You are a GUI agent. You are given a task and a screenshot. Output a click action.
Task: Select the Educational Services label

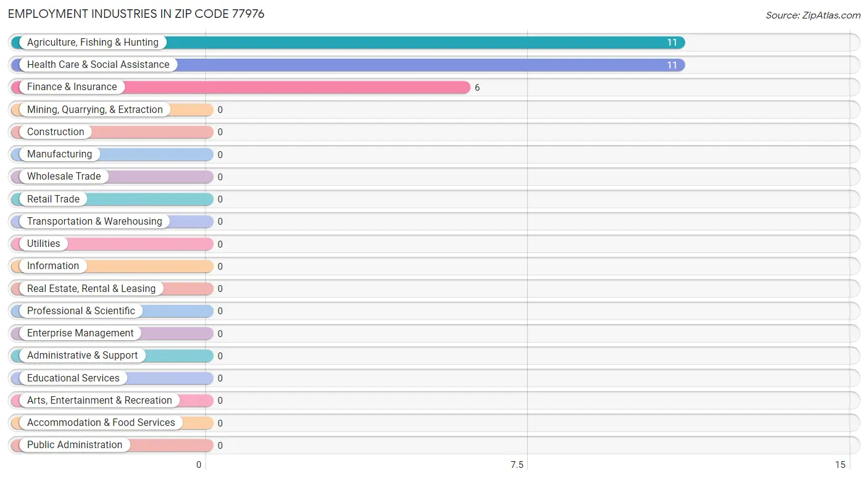coord(73,378)
